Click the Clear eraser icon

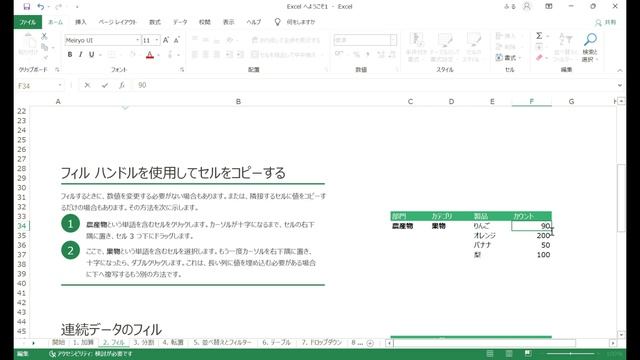539,58
